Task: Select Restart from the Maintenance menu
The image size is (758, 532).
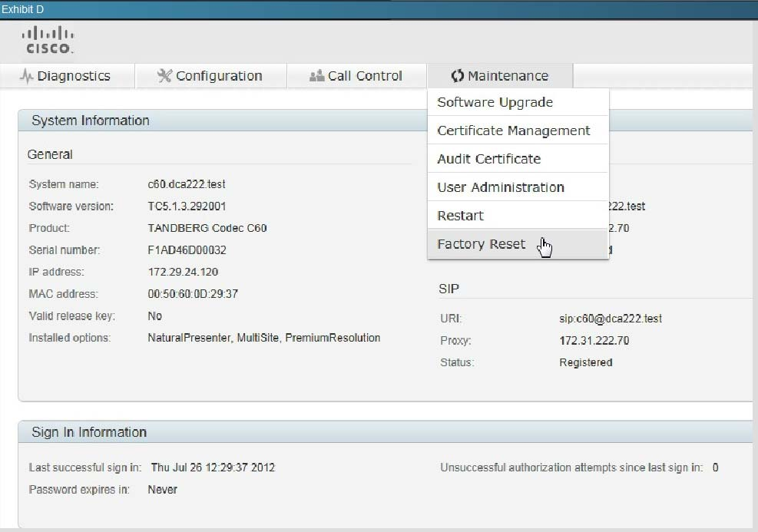Action: pos(460,216)
